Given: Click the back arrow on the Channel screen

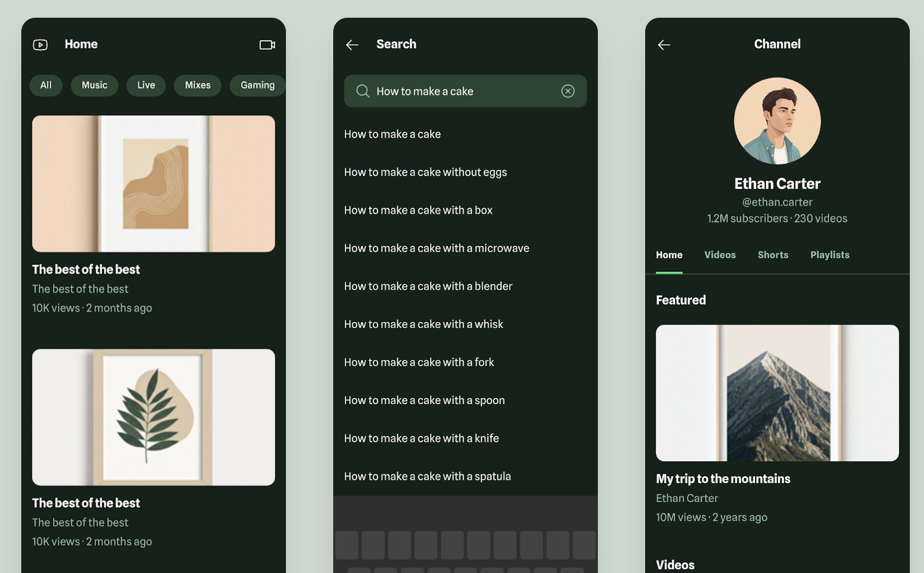Looking at the screenshot, I should [664, 44].
